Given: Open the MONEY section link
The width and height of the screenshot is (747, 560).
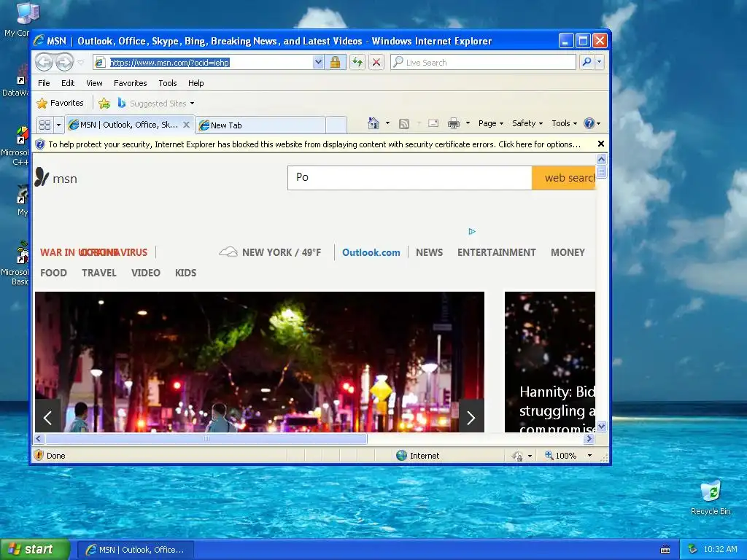Looking at the screenshot, I should [x=568, y=252].
